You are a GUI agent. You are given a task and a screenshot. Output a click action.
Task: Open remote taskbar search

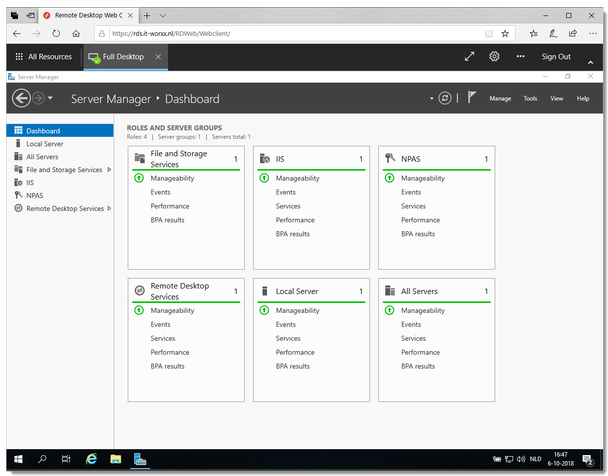[42, 459]
